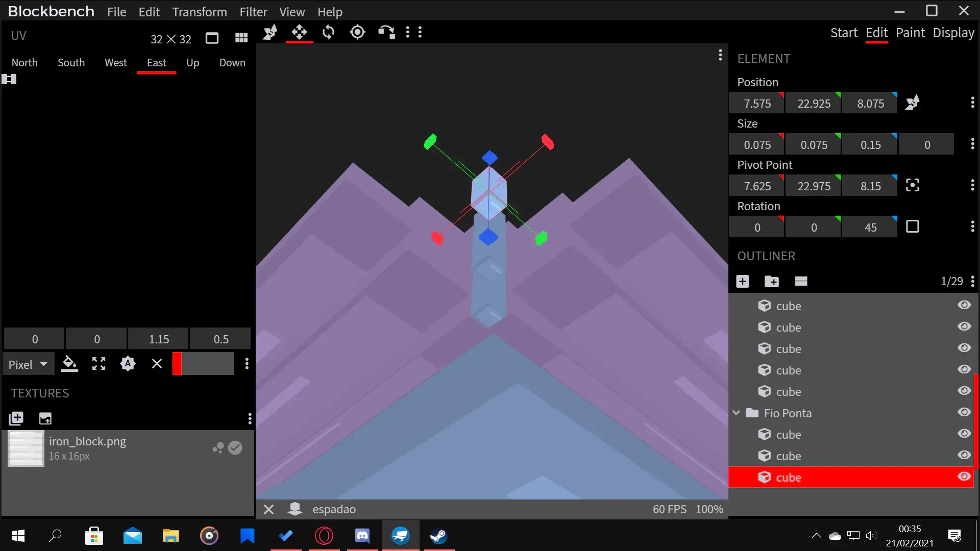Viewport: 980px width, 551px height.
Task: Click the import texture icon
Action: [16, 419]
